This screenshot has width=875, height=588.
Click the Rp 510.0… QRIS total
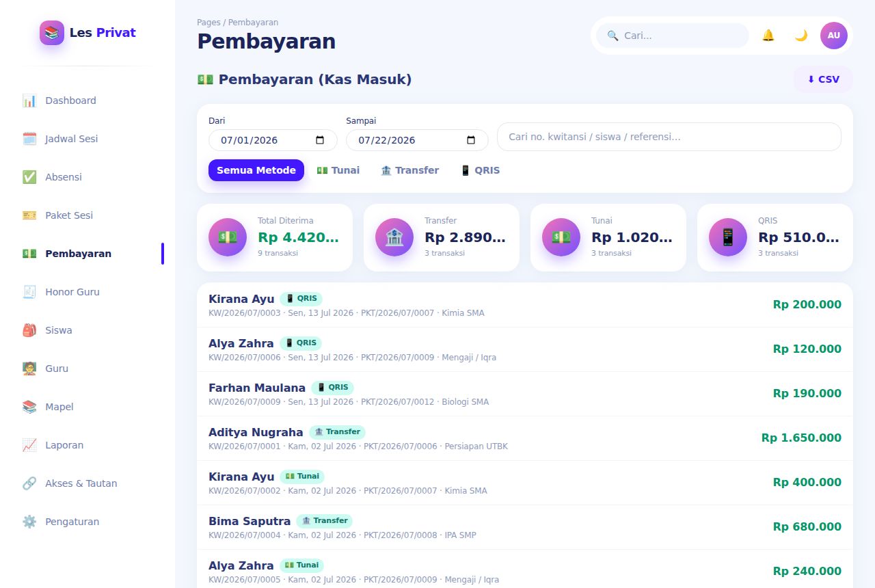(799, 237)
